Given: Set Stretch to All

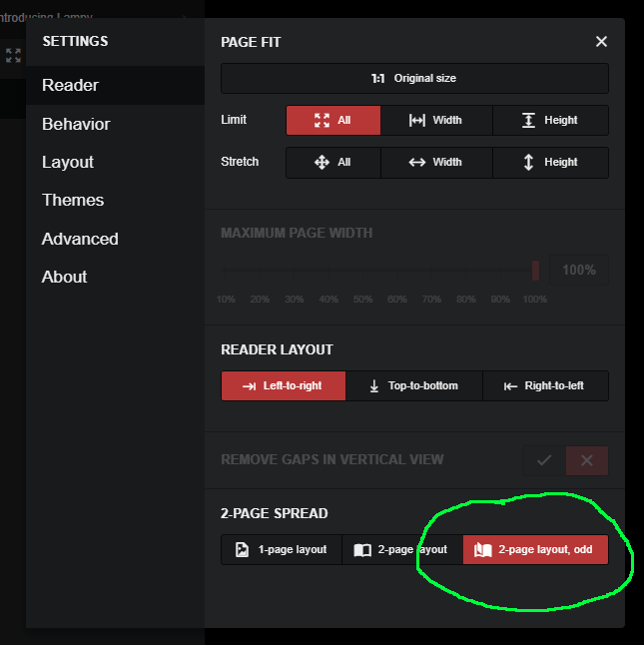Looking at the screenshot, I should coord(332,162).
